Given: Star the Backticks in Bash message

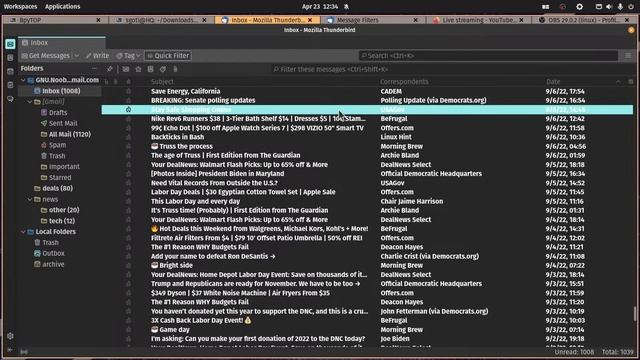Looking at the screenshot, I should point(128,137).
